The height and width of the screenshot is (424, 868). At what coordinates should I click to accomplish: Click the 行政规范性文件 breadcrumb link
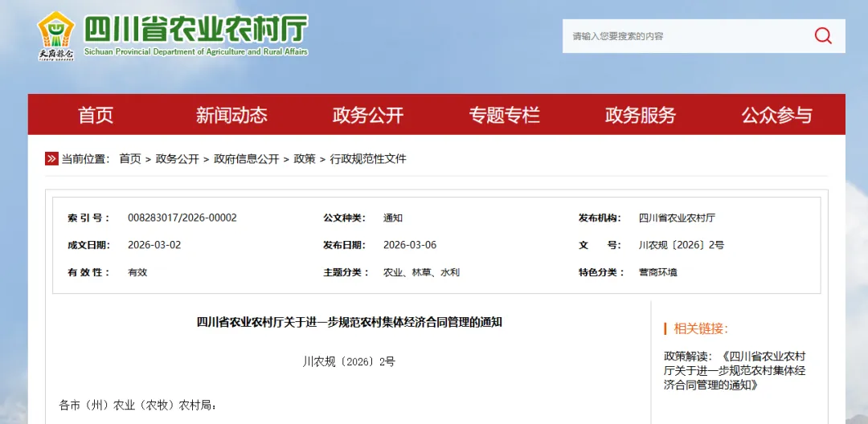point(368,159)
